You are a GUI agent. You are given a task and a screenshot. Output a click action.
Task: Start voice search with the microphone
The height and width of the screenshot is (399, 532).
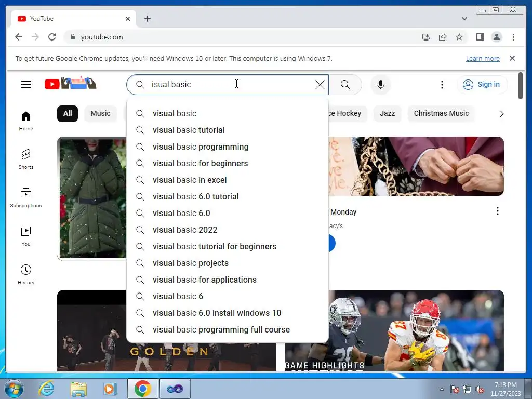pyautogui.click(x=381, y=85)
